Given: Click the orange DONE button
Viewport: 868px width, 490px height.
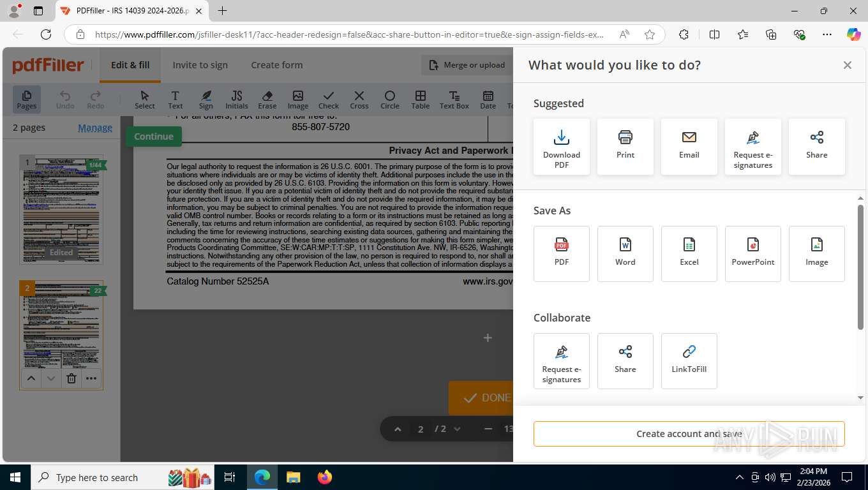Looking at the screenshot, I should pyautogui.click(x=481, y=398).
